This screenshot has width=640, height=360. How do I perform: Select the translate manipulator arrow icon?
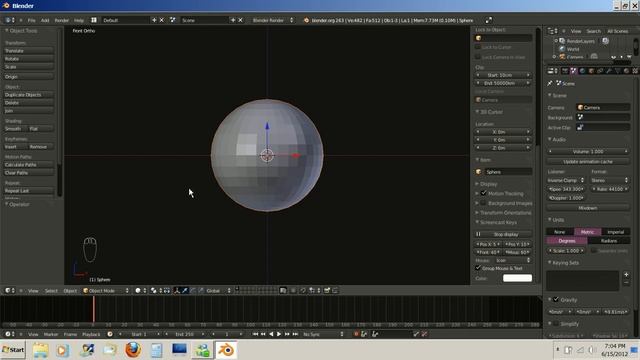(185, 291)
